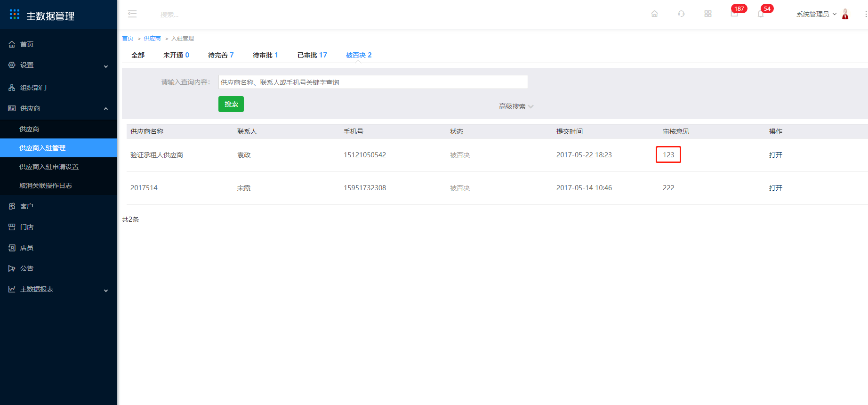
Task: Click the 主数据管理 title
Action: (50, 16)
